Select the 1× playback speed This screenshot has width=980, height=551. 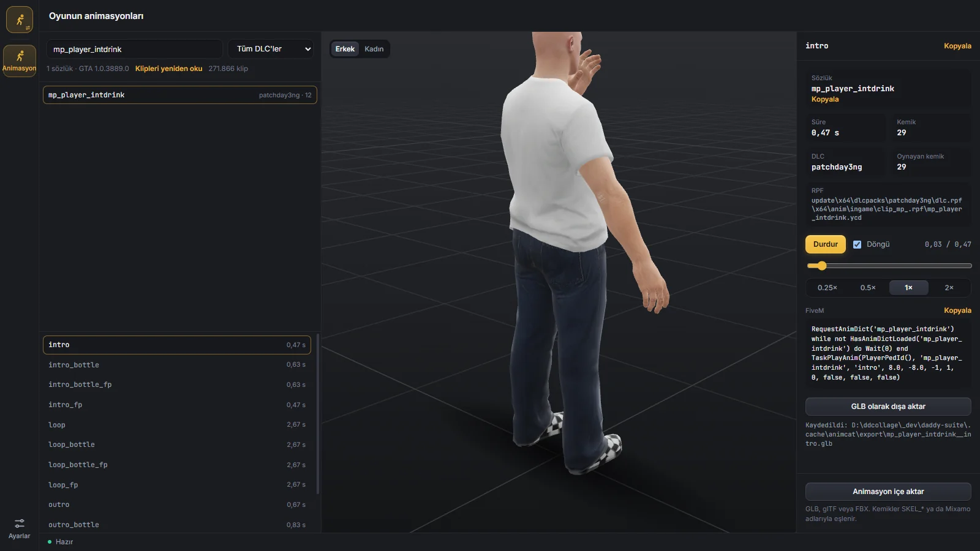point(908,288)
